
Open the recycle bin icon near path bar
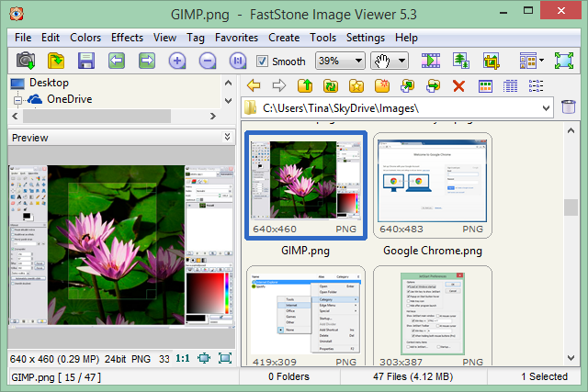(x=569, y=107)
